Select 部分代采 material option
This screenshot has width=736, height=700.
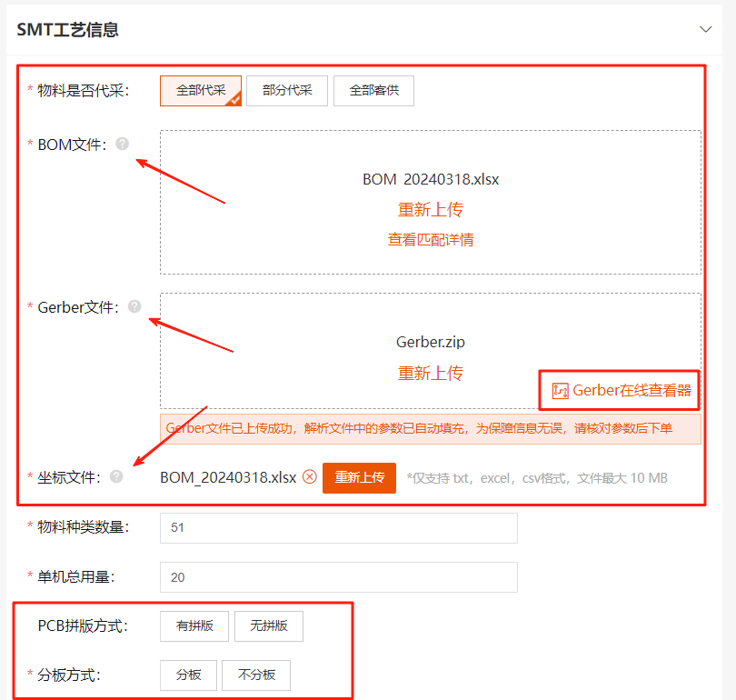[x=287, y=91]
